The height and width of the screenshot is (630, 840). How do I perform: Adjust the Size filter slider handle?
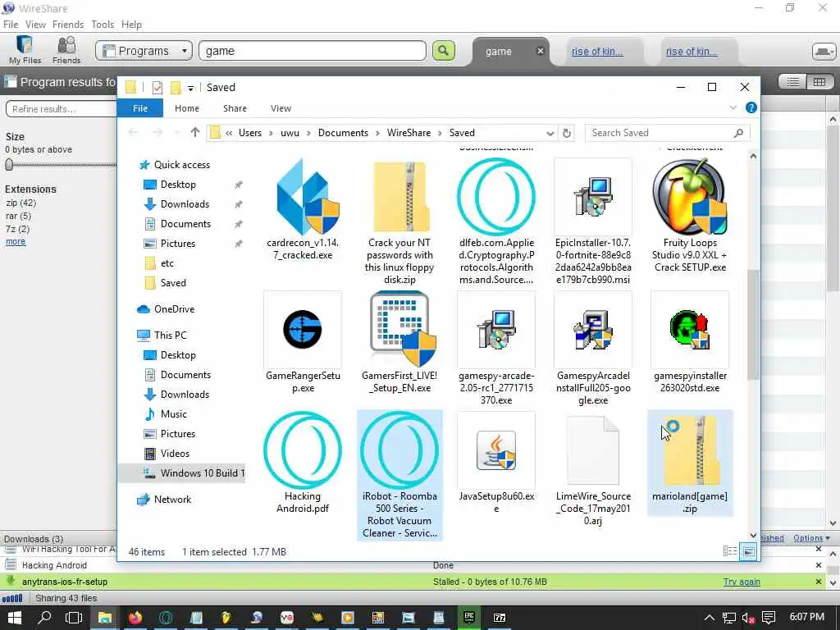click(8, 164)
